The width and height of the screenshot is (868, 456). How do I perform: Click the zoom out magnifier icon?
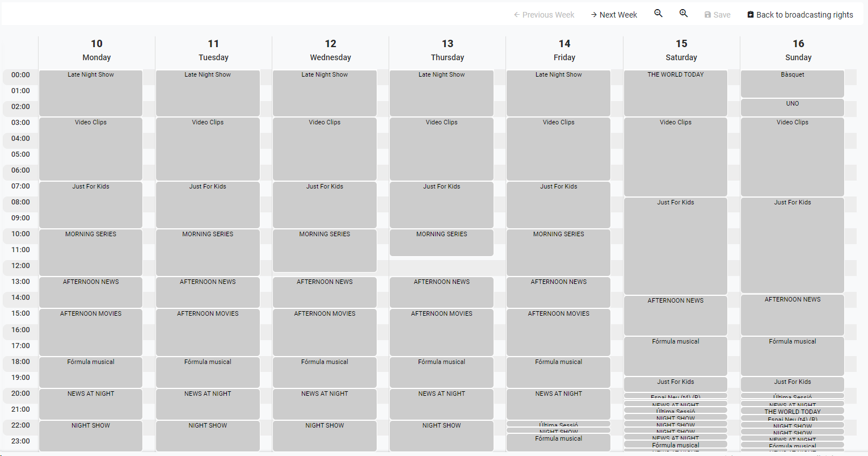tap(658, 14)
